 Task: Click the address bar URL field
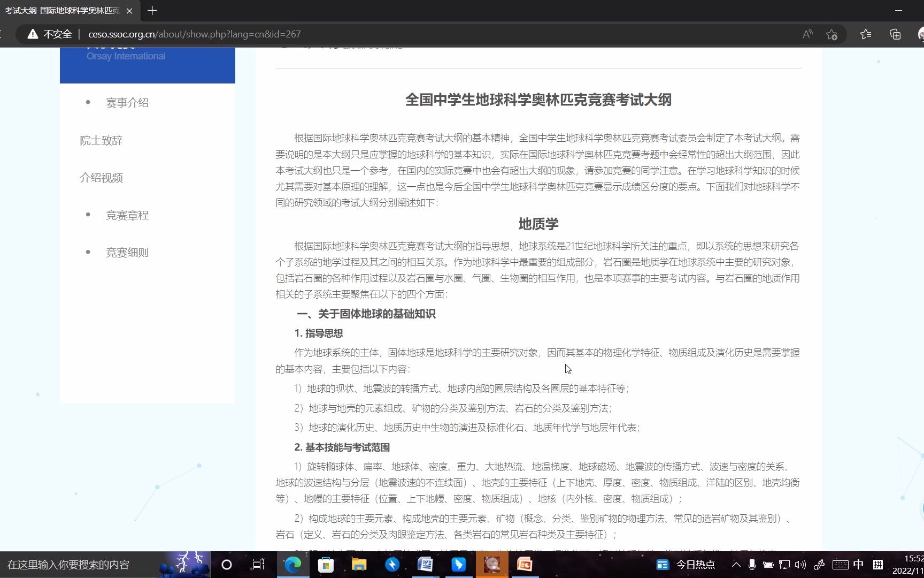pos(194,34)
